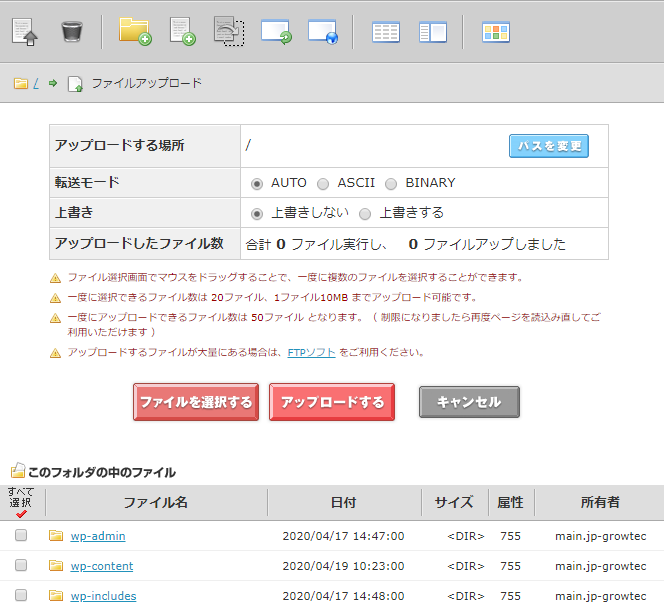Click ファイルアップロード breadcrumb text

pyautogui.click(x=147, y=83)
